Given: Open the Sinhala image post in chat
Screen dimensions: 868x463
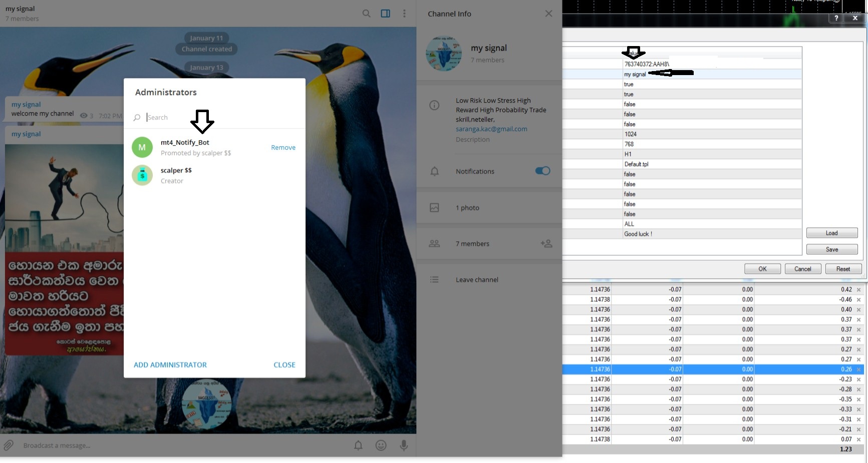Looking at the screenshot, I should [64, 250].
